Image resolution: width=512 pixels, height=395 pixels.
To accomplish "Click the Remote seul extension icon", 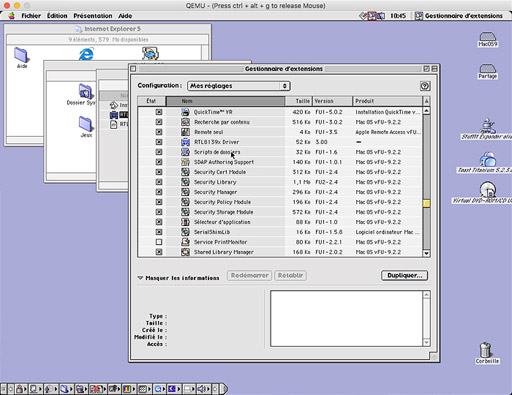I will [x=185, y=132].
